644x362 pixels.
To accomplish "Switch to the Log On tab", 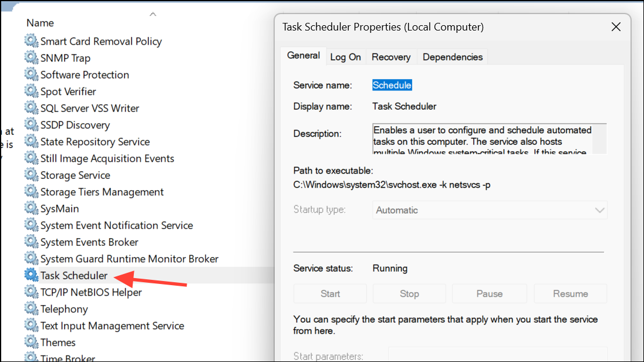I will (x=345, y=56).
